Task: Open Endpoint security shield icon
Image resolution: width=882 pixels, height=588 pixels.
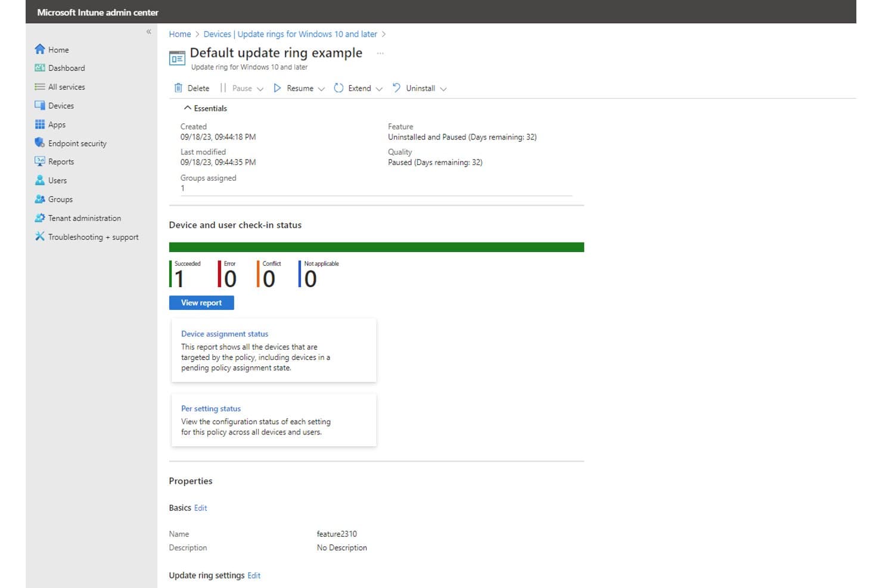Action: (x=40, y=143)
